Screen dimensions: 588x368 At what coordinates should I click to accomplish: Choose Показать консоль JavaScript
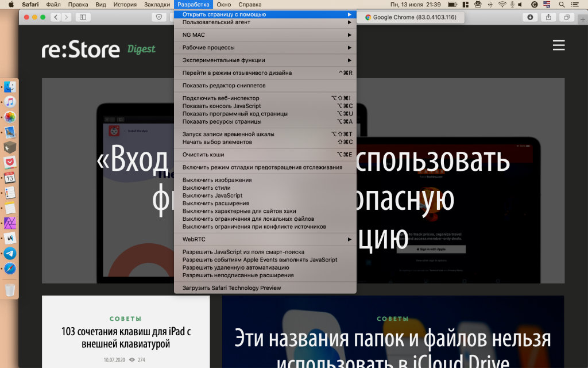click(265, 106)
